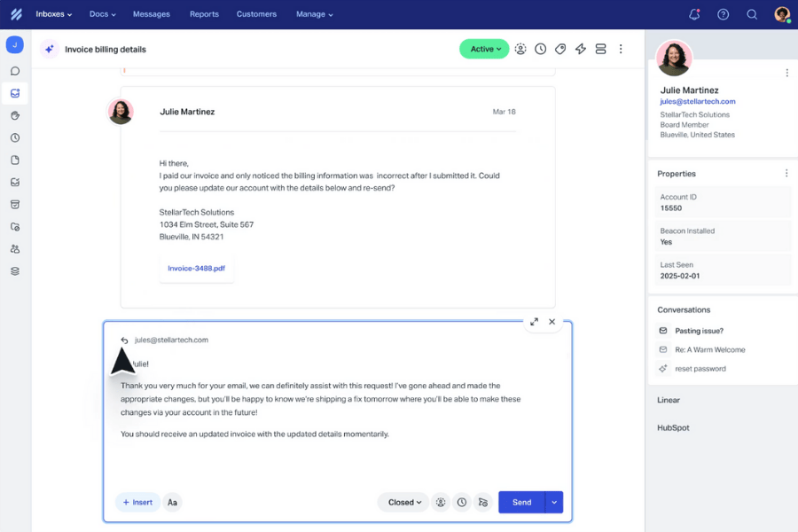Open the workflows lightning bolt icon

[x=581, y=49]
